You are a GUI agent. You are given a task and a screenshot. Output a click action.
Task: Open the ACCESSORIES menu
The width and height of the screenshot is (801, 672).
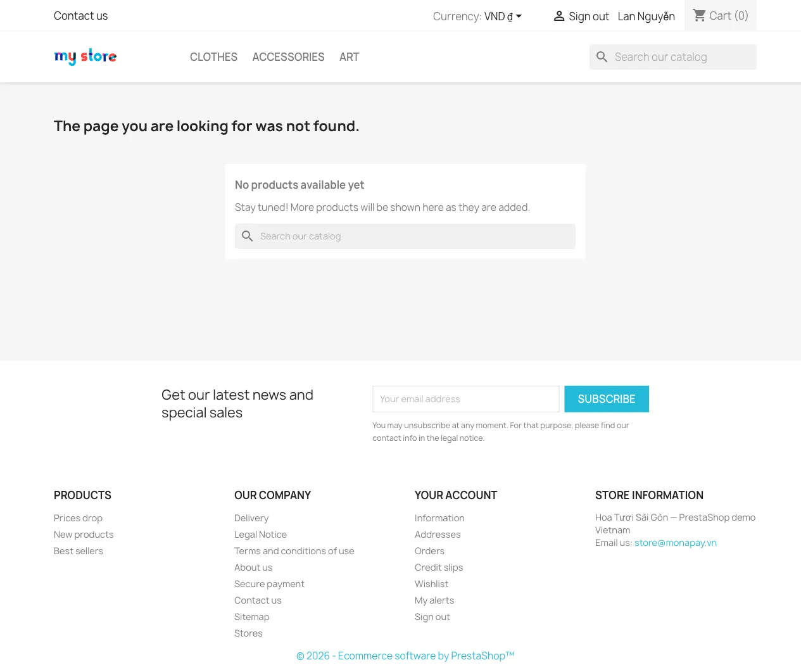(288, 57)
